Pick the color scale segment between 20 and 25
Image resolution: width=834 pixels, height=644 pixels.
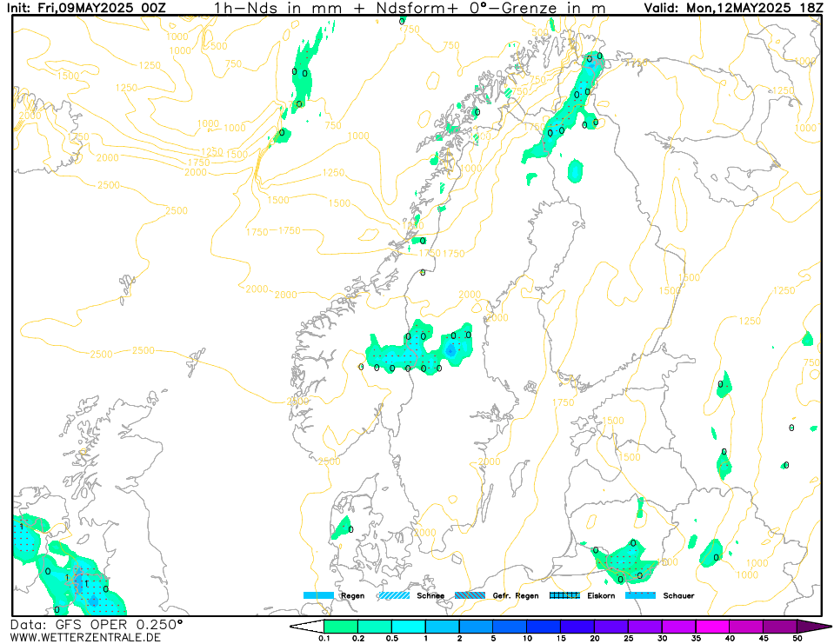coord(611,627)
